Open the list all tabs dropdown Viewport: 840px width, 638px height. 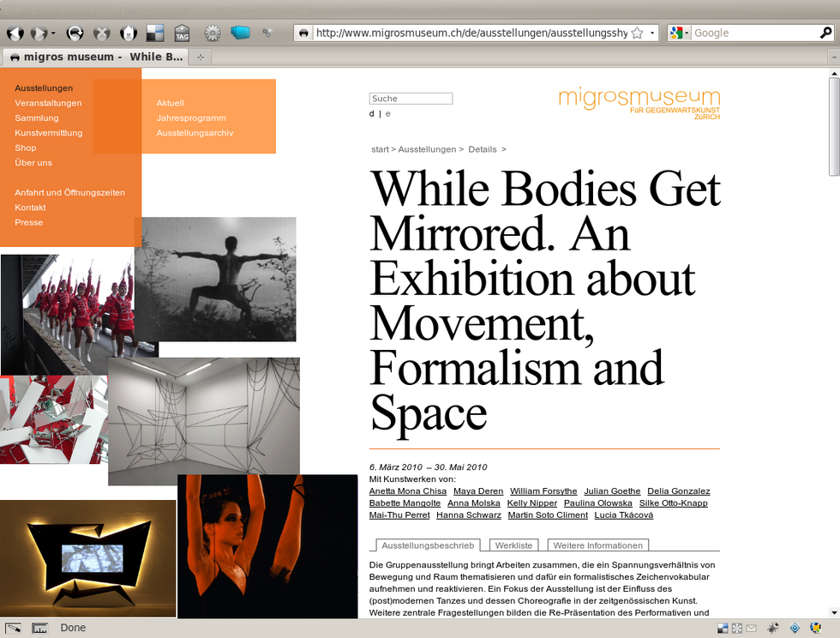[834, 57]
